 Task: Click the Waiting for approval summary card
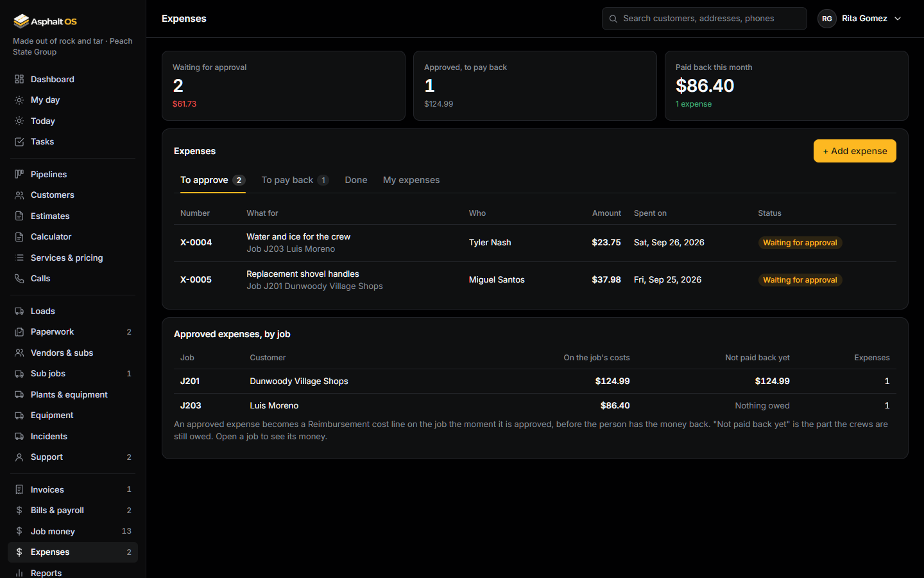pos(284,86)
